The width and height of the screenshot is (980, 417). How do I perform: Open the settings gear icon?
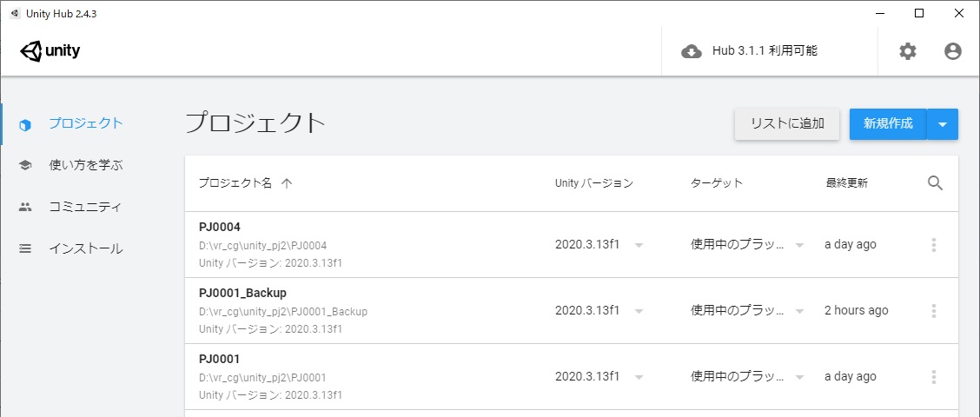908,51
